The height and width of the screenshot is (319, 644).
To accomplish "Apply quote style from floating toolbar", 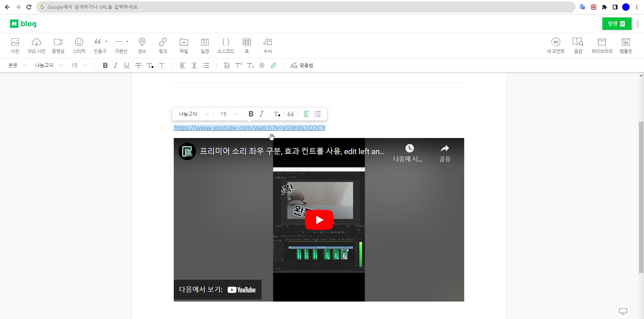I will pyautogui.click(x=290, y=114).
